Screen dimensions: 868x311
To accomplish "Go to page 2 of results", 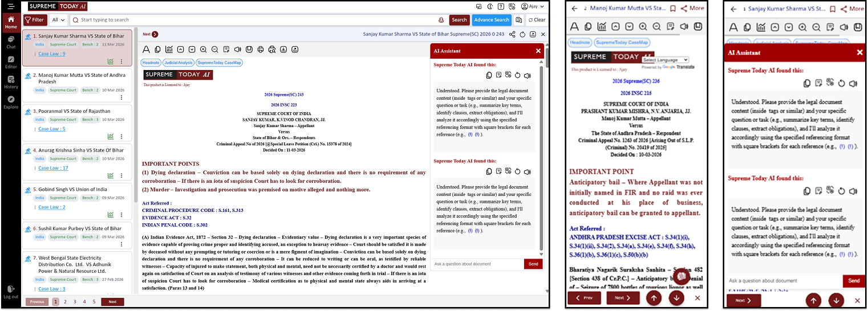I will coord(65,302).
